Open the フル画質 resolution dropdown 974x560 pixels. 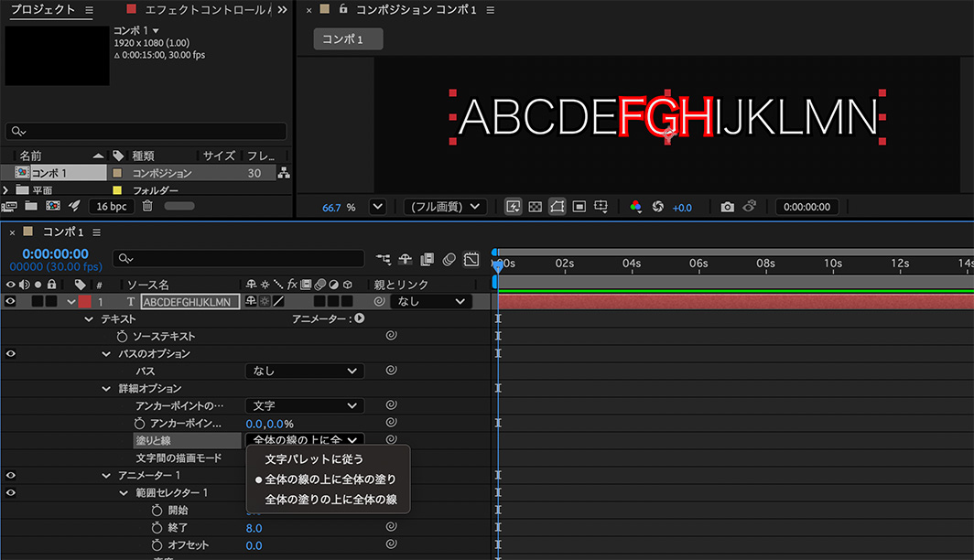[445, 206]
